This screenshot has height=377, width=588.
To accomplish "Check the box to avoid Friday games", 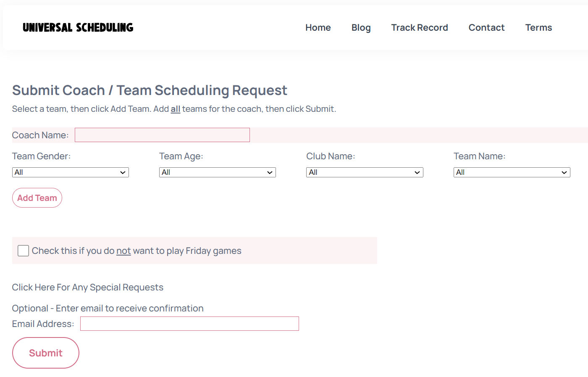I will click(x=23, y=250).
